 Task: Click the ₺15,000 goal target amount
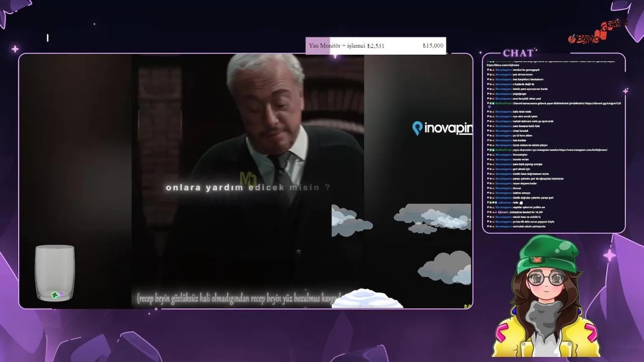(433, 46)
